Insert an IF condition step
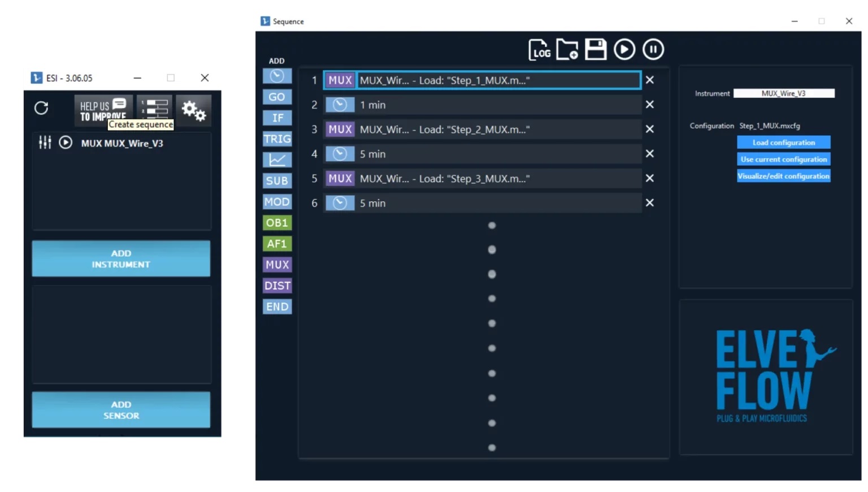 277,118
